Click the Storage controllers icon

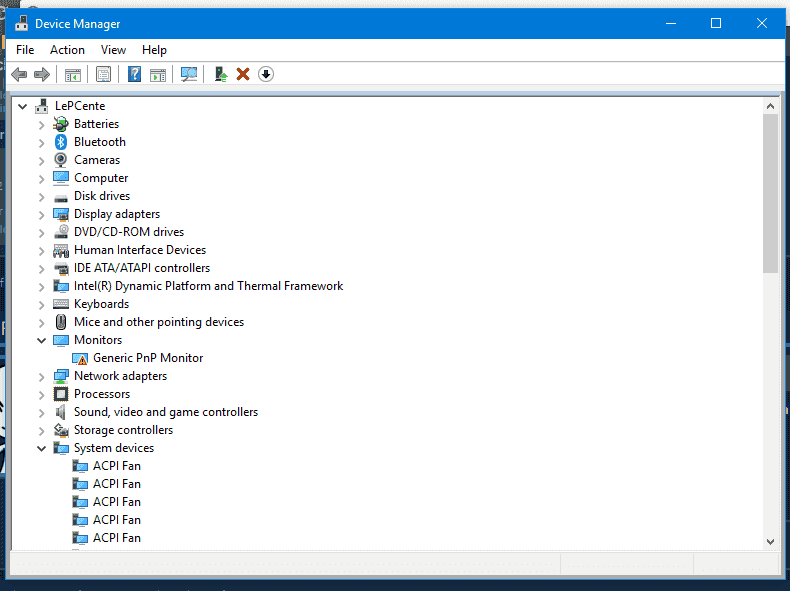pyautogui.click(x=61, y=430)
